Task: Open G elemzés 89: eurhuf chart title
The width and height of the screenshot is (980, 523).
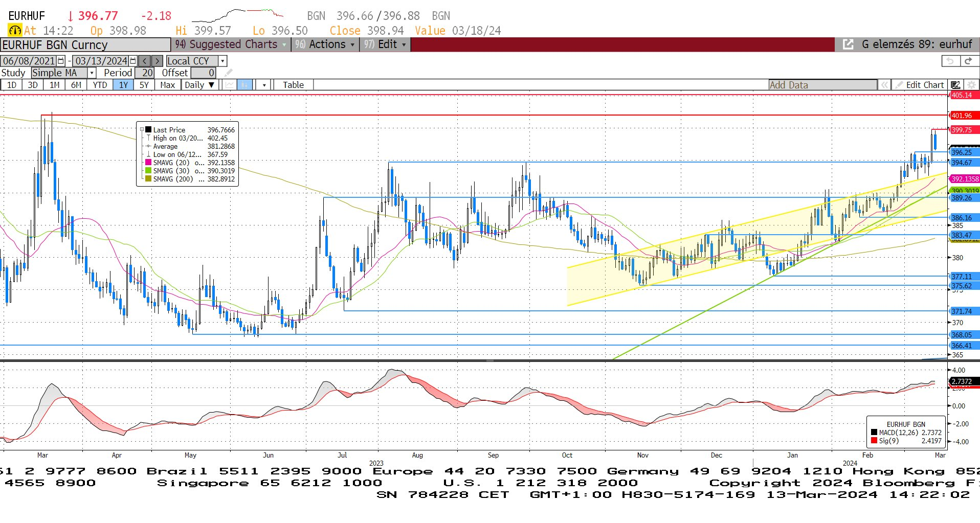Action: tap(917, 44)
